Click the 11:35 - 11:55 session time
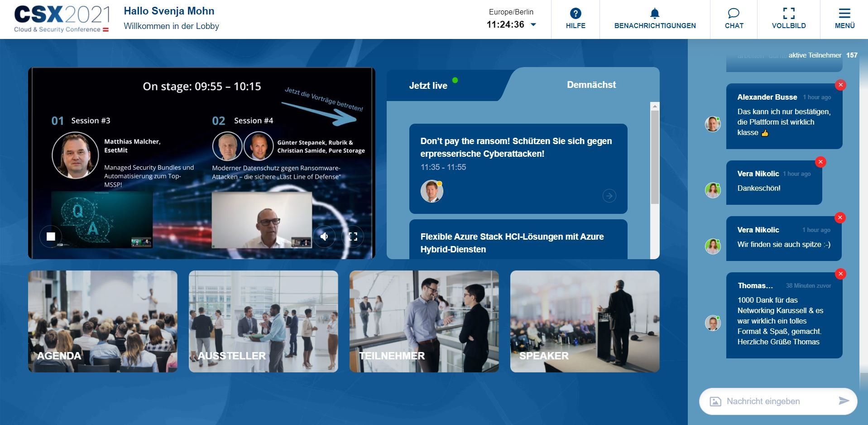 coord(443,167)
